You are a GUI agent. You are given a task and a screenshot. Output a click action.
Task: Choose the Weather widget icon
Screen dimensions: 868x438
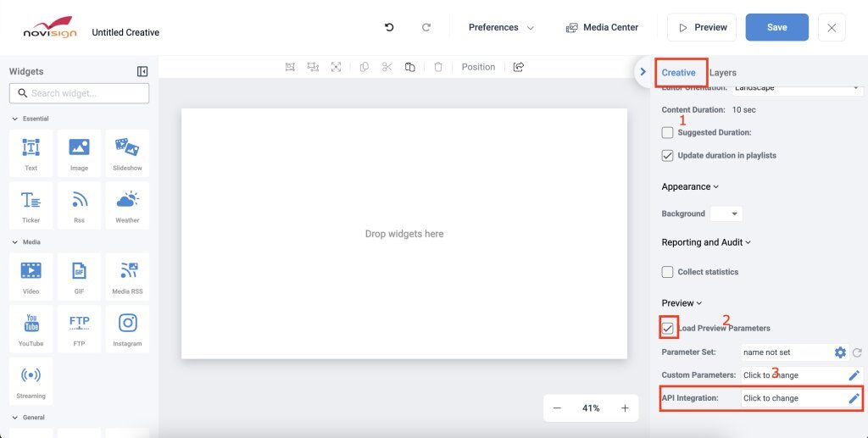127,204
